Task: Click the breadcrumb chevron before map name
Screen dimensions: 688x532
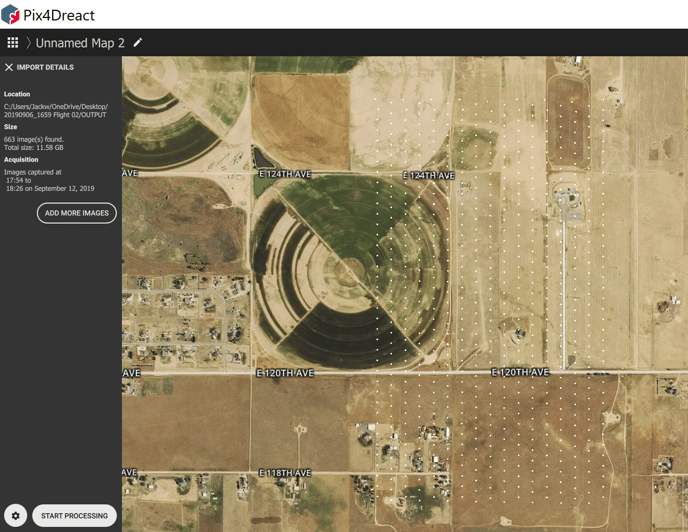Action: coord(28,43)
